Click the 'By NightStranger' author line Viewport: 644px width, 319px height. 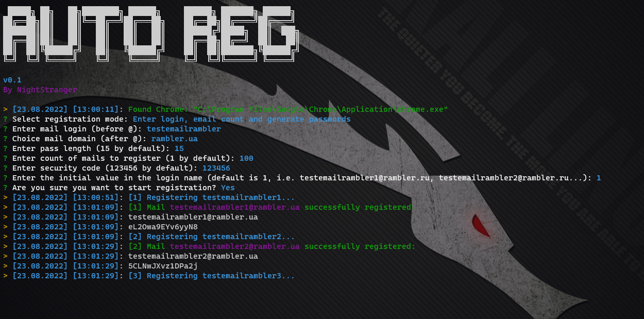click(40, 90)
